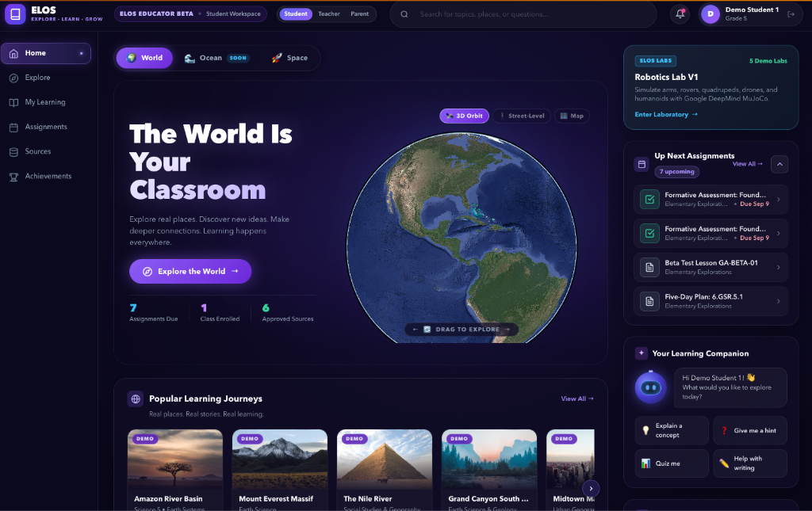Viewport: 812px width, 511px height.
Task: Open the first Formative Assessment chevron
Action: coord(779,199)
